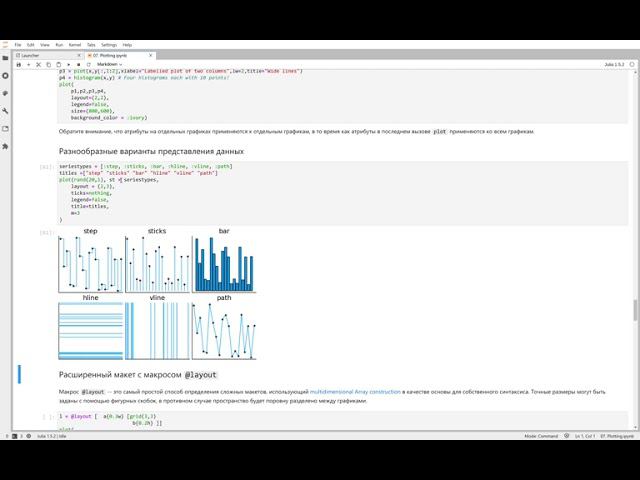This screenshot has width=640, height=480.
Task: Open the Open Tabs sidebar icon
Action: [5, 129]
